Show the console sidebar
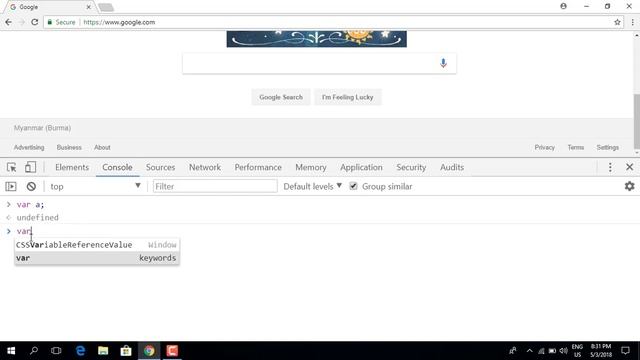This screenshot has height=360, width=640. click(x=11, y=187)
